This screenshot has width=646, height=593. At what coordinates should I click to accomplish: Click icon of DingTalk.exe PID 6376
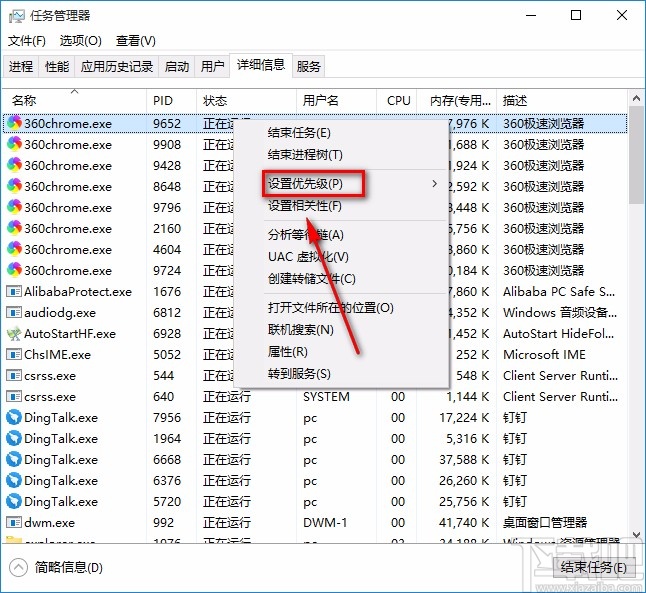click(x=14, y=480)
